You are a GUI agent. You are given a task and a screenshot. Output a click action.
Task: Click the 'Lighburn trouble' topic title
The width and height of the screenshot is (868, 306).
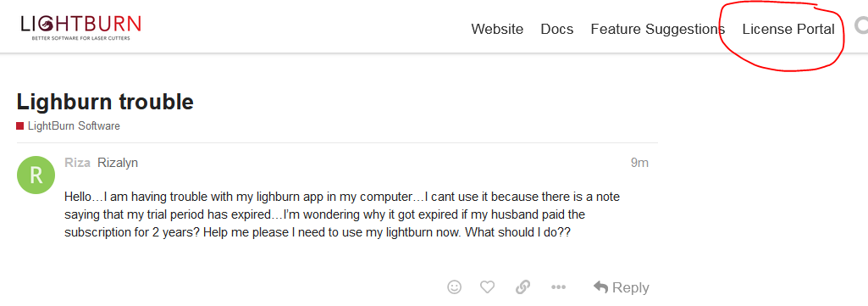point(105,102)
